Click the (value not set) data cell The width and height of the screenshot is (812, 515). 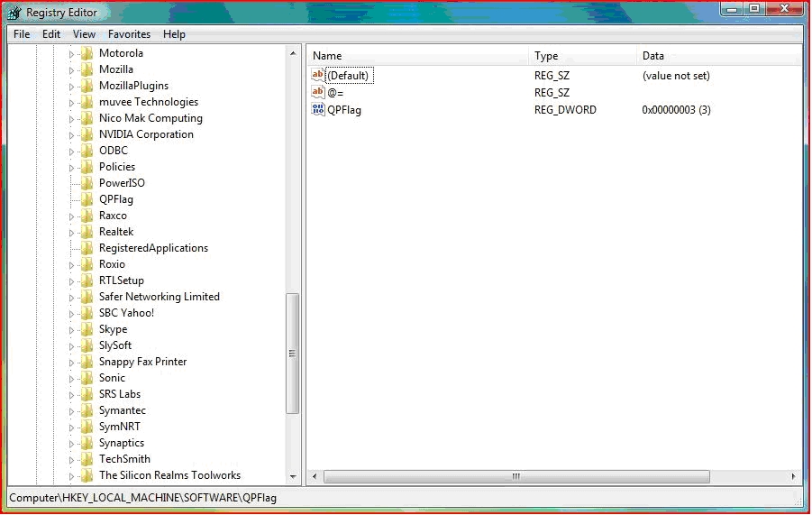pos(676,76)
